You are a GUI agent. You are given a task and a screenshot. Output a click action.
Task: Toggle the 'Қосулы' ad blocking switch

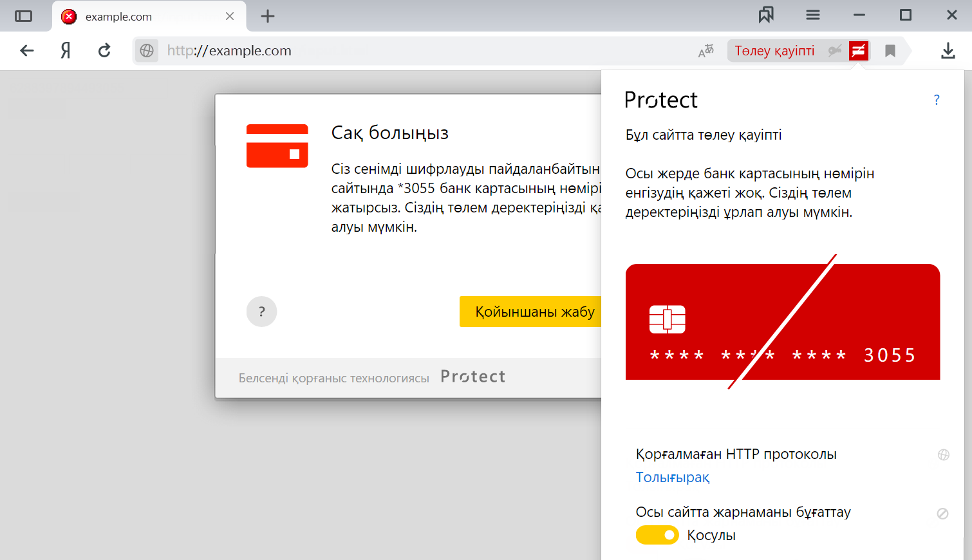pos(657,535)
